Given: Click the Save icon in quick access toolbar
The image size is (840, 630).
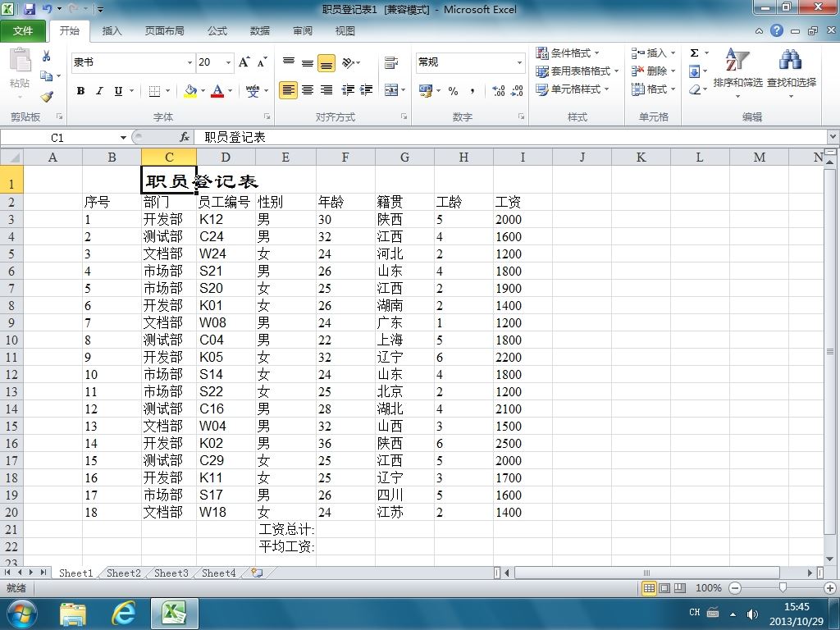Looking at the screenshot, I should pos(29,9).
